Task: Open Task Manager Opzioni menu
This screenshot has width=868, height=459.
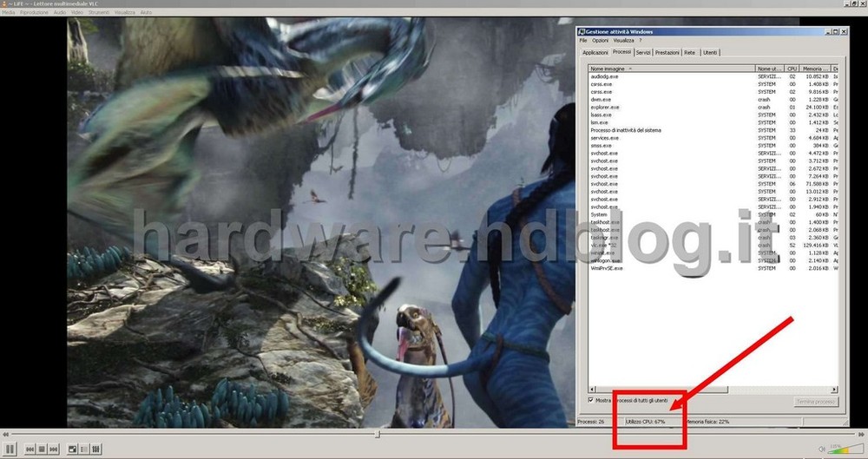Action: point(600,41)
